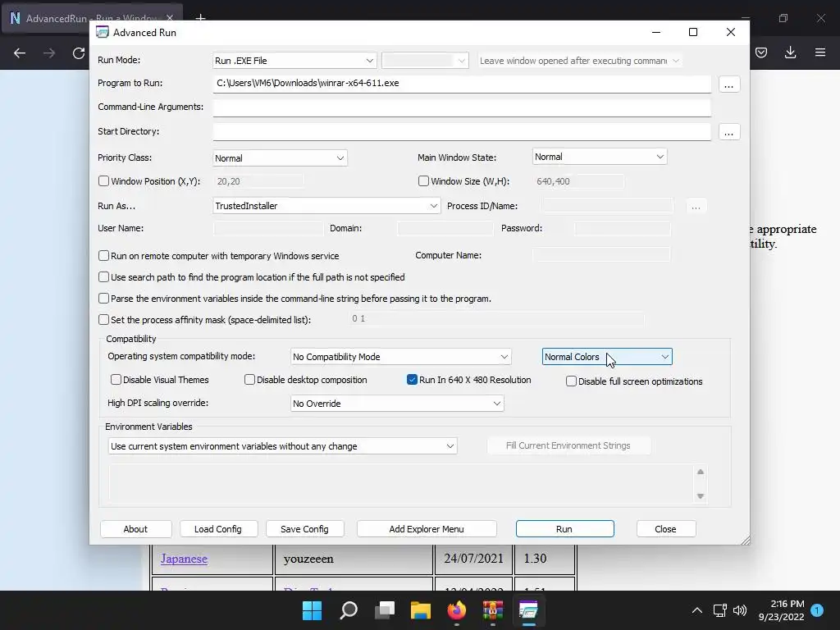This screenshot has height=630, width=840.
Task: Enable Window Size (W,H) checkbox
Action: coord(424,181)
